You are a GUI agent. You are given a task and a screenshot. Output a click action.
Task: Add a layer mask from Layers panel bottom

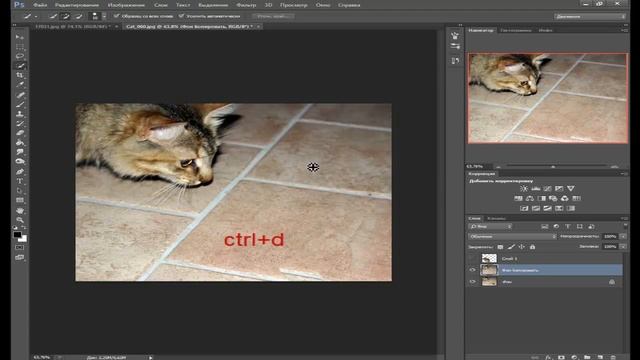pyautogui.click(x=561, y=357)
